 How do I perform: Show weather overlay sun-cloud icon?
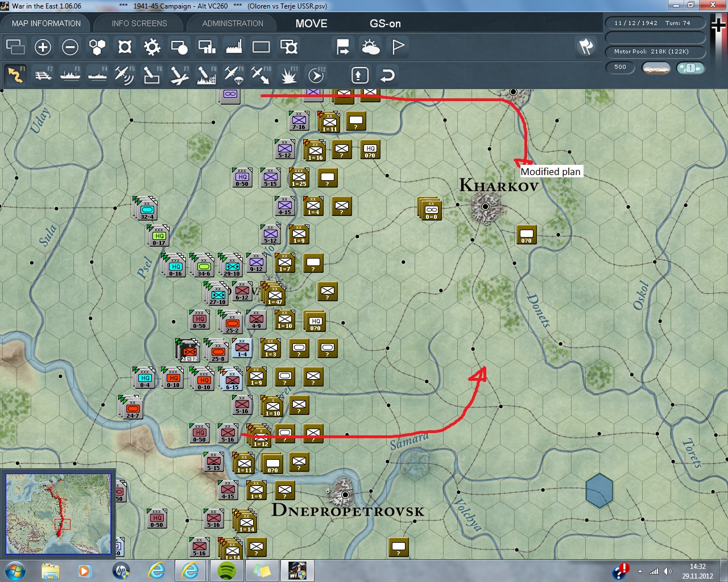pyautogui.click(x=370, y=47)
